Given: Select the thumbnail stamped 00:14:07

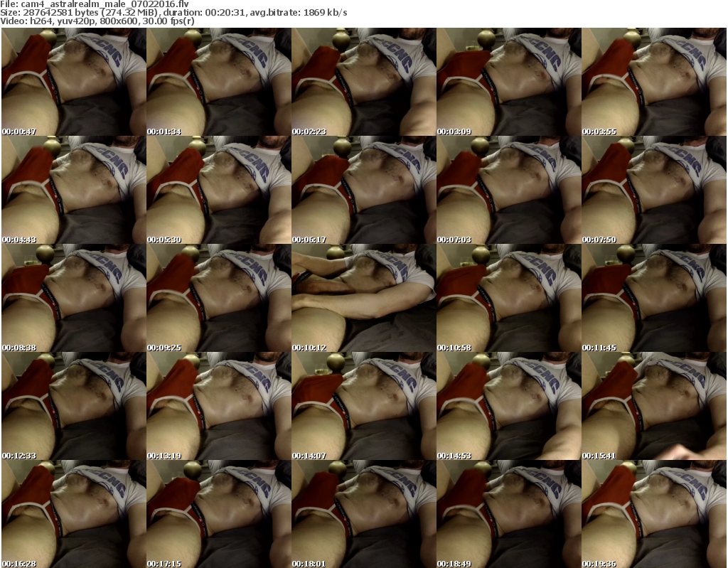Looking at the screenshot, I should (364, 406).
